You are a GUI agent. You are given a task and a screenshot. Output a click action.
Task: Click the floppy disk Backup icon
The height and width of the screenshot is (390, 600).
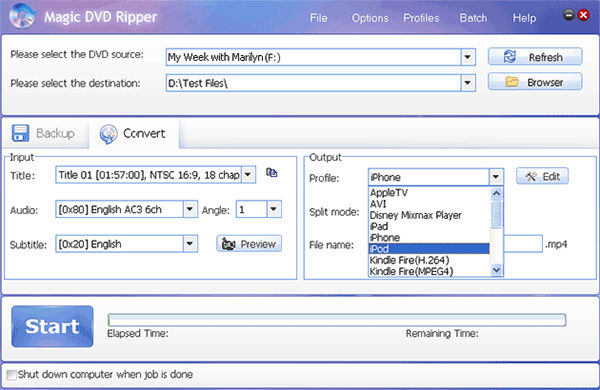click(20, 133)
